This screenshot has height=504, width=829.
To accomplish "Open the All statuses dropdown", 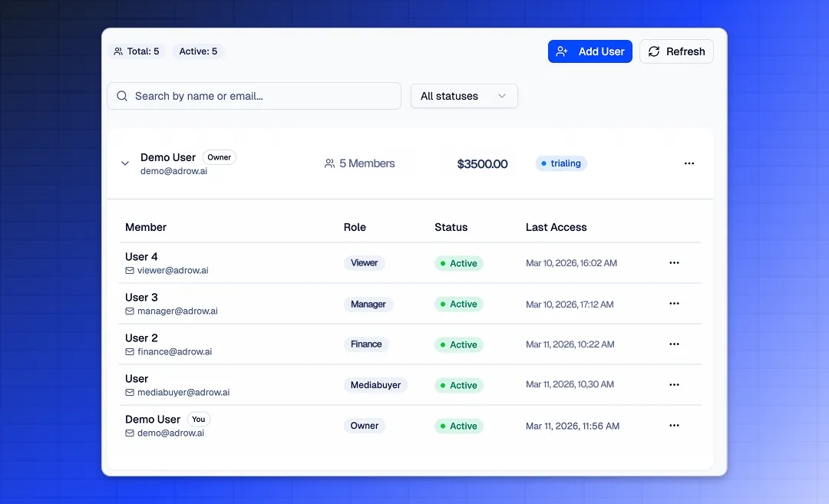I will tap(464, 97).
